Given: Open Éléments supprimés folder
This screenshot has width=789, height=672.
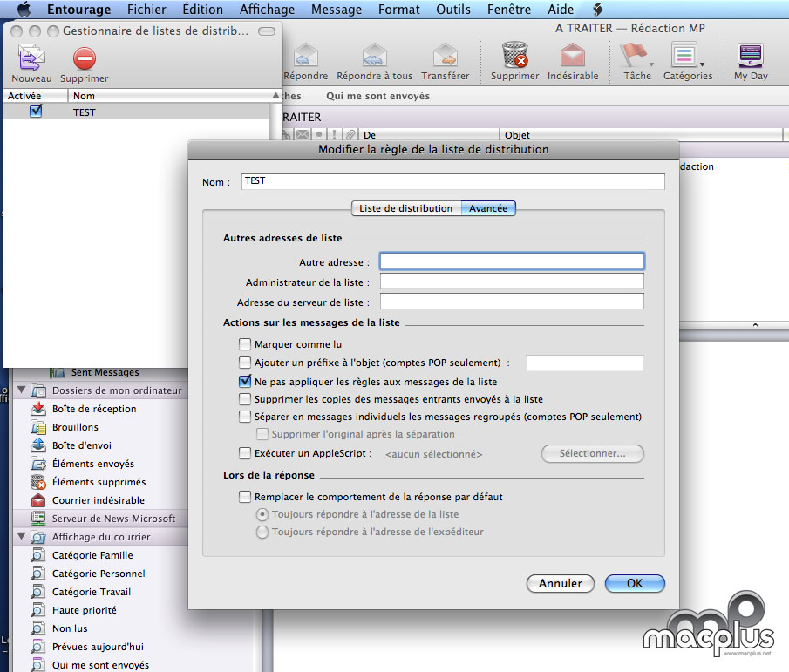Looking at the screenshot, I should tap(99, 482).
